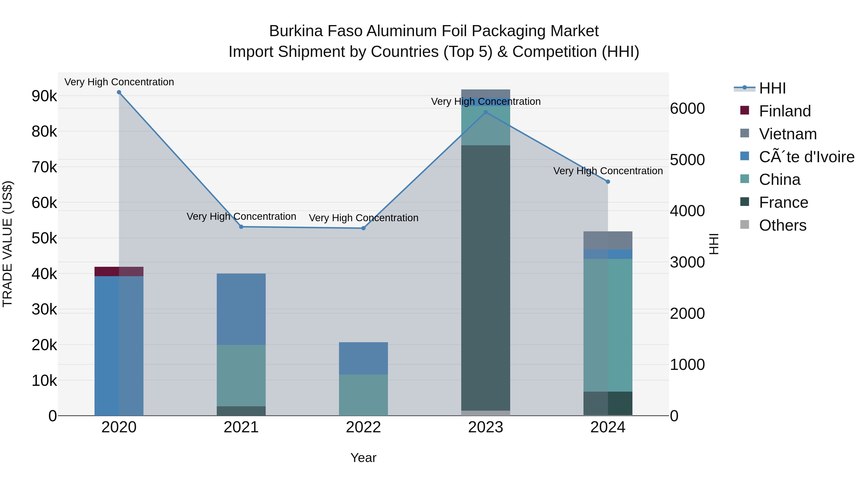Click the China segment of 2021 bar
This screenshot has height=488, width=868.
point(241,375)
